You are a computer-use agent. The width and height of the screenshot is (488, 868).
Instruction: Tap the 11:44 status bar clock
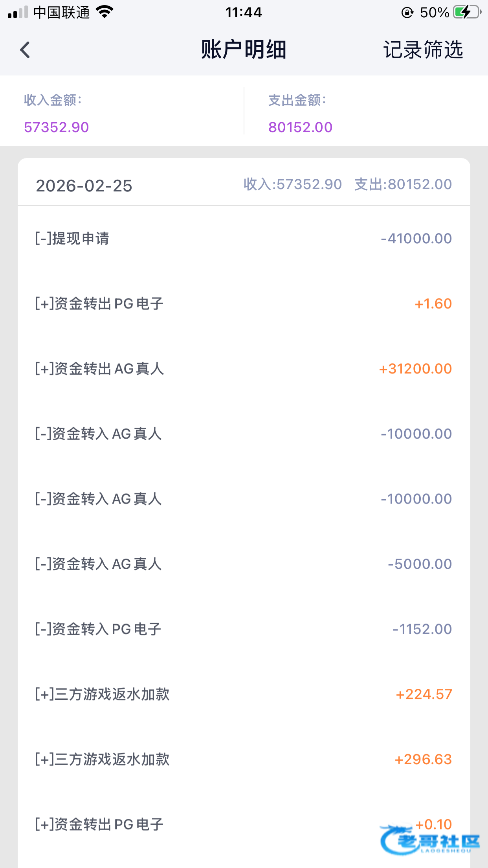click(244, 13)
